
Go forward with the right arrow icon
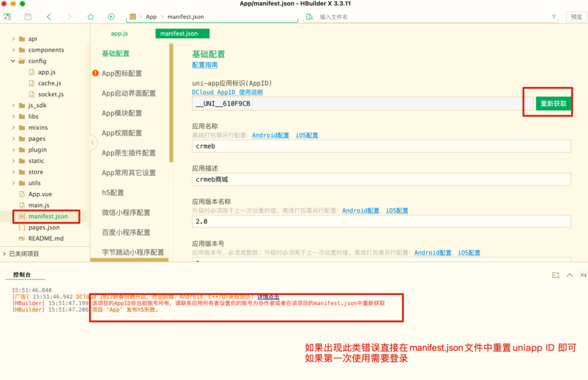(x=69, y=17)
